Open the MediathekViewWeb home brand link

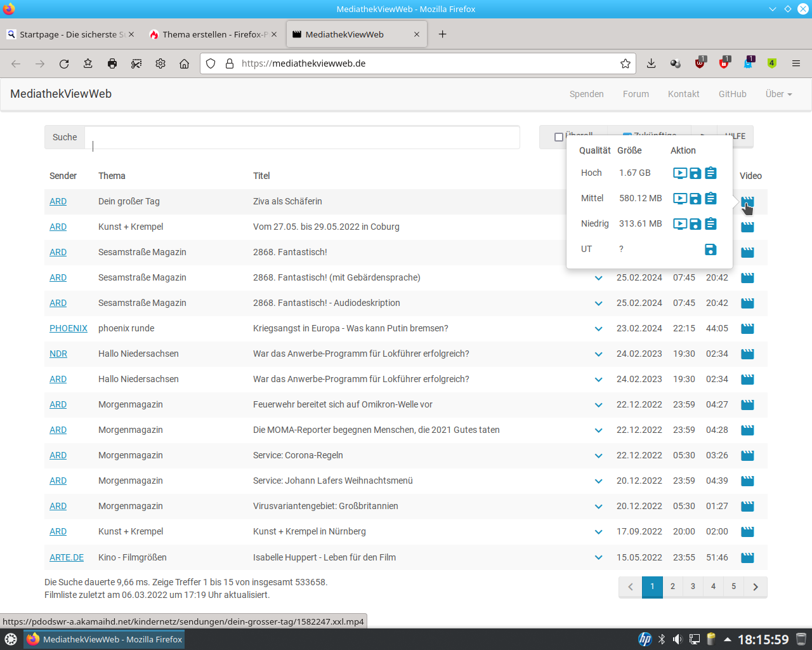tap(61, 94)
